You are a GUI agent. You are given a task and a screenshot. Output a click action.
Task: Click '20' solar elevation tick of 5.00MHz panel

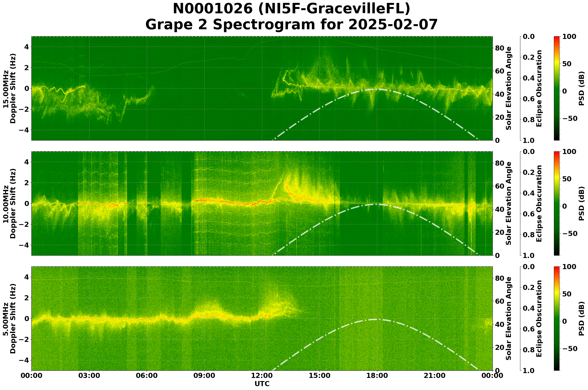[500, 348]
